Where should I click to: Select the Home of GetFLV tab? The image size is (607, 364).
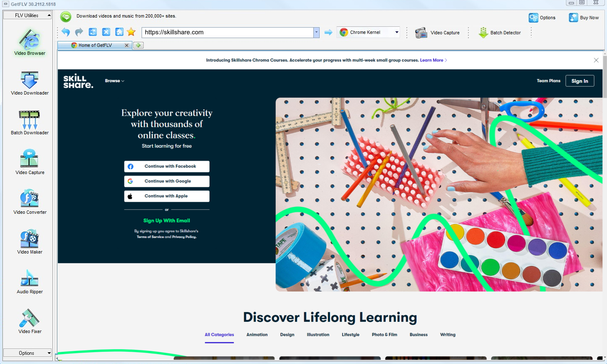point(95,45)
